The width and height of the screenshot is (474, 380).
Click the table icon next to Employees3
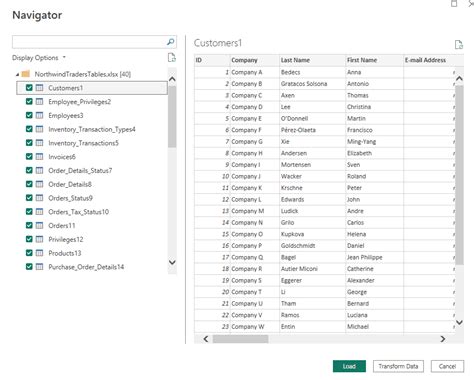coord(39,115)
